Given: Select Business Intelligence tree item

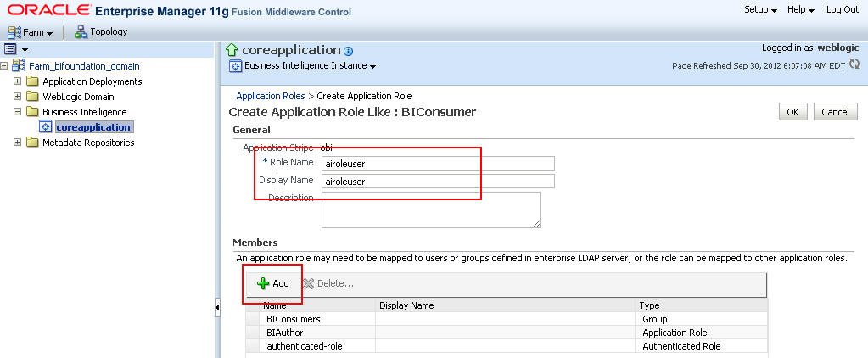Looking at the screenshot, I should click(84, 112).
